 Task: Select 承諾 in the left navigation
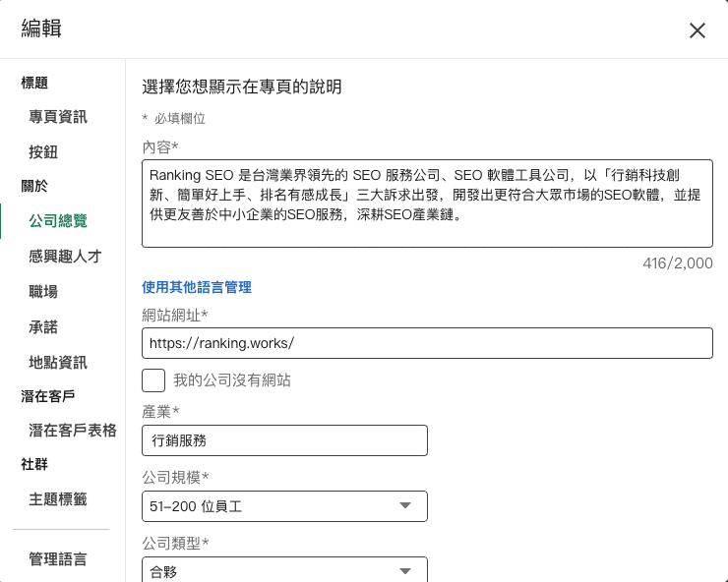tap(43, 327)
